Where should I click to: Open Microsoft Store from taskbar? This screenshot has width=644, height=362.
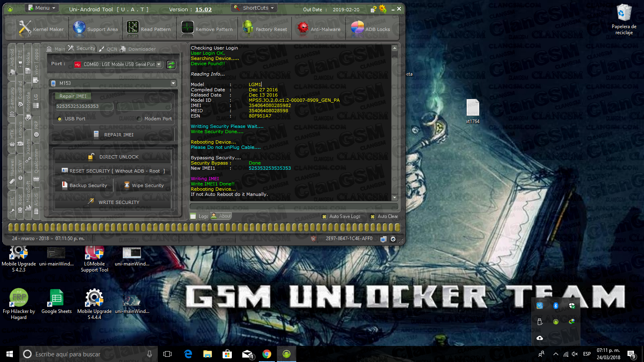(x=227, y=354)
